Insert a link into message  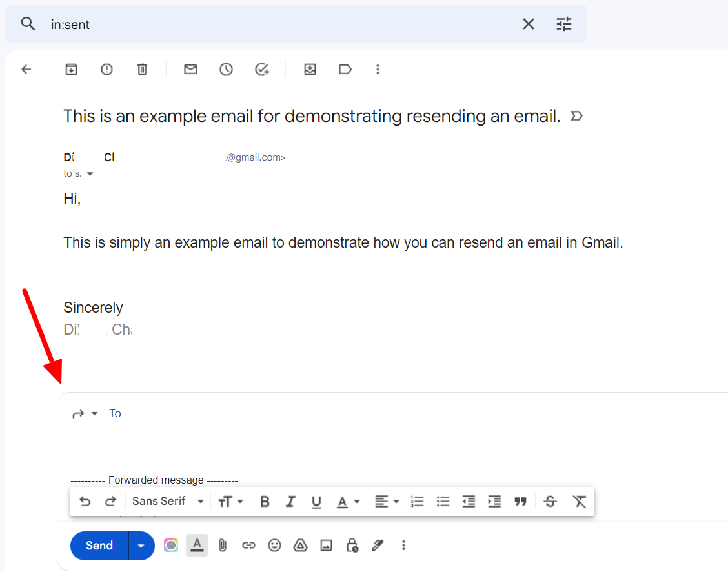coord(249,546)
